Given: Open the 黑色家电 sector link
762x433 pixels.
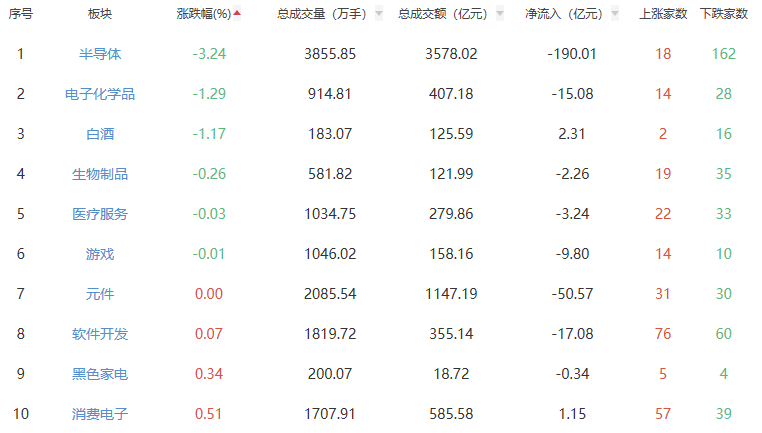Looking at the screenshot, I should click(100, 374).
